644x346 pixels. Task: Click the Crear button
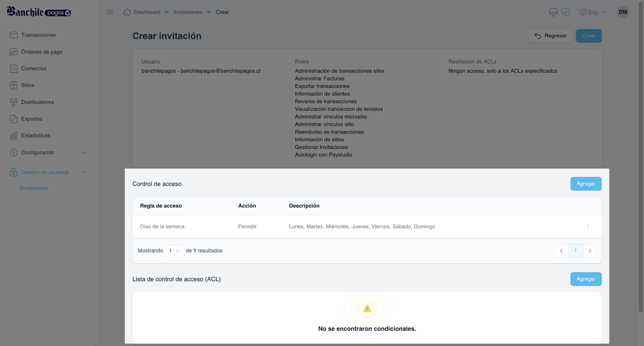[x=589, y=36]
